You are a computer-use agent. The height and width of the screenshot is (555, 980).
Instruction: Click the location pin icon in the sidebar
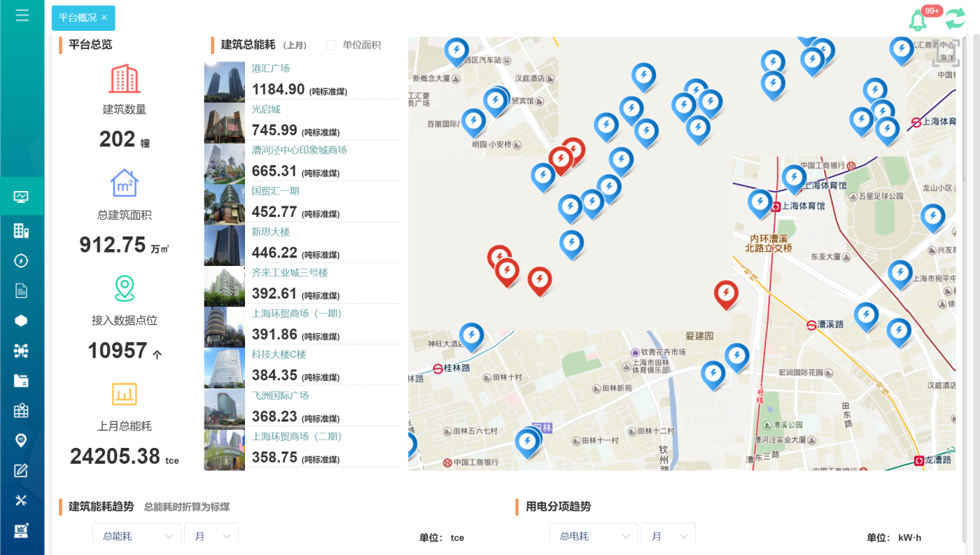[21, 440]
